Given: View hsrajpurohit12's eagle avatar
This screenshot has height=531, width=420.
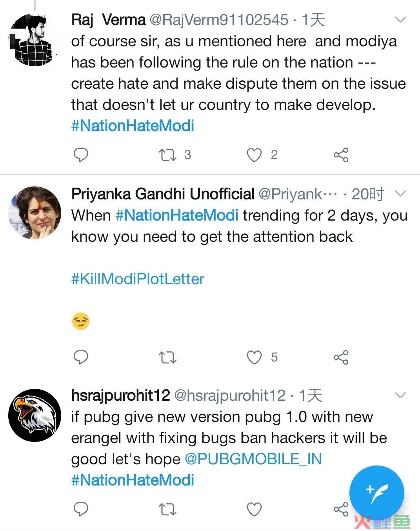Looking at the screenshot, I should tap(35, 415).
